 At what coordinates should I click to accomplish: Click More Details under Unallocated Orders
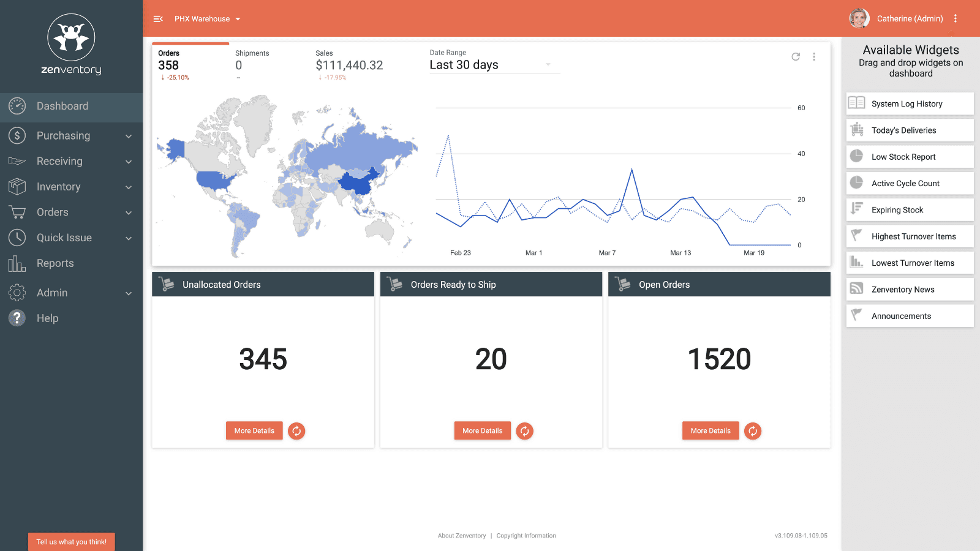254,431
